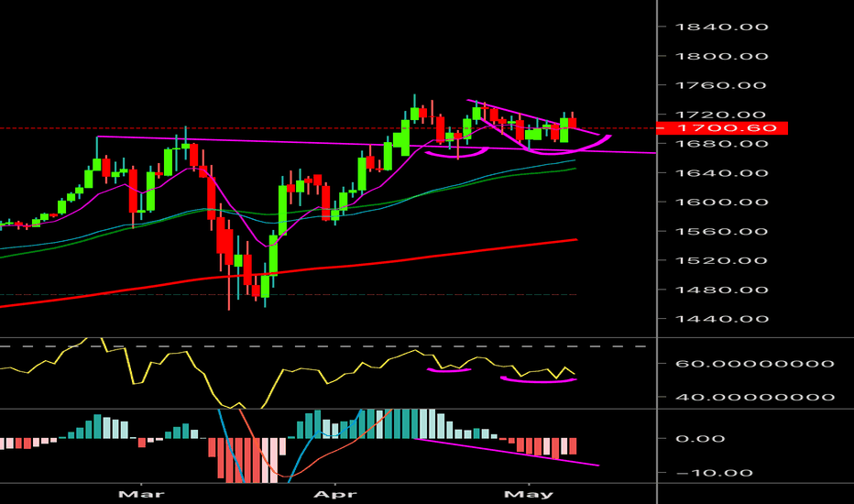Select the 1800.00 price axis label
Viewport: 854px width, 504px height.
click(x=722, y=56)
